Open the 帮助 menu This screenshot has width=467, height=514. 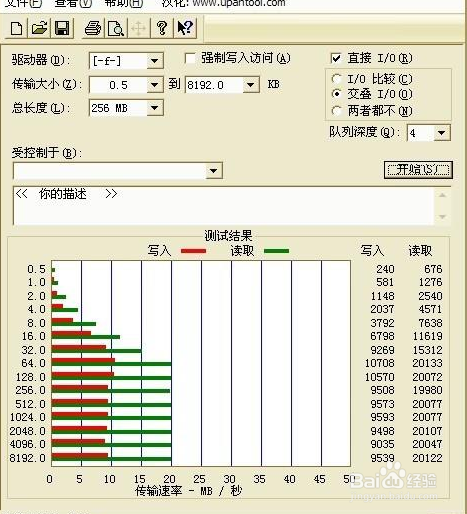[123, 3]
